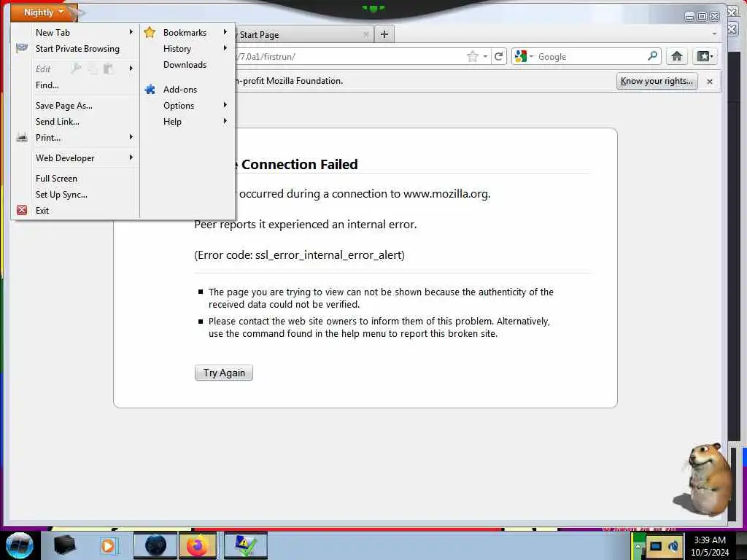The width and height of the screenshot is (747, 560).
Task: Dismiss the notification bar X
Action: (x=709, y=82)
